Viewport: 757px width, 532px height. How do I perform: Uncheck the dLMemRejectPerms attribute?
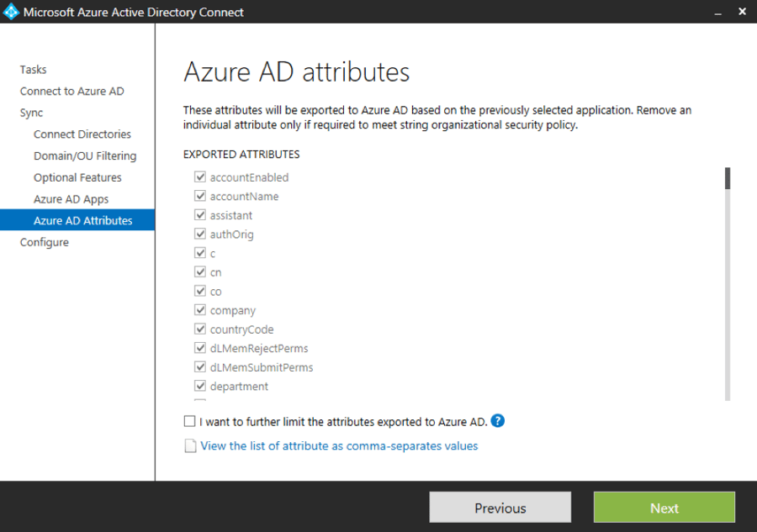(200, 348)
